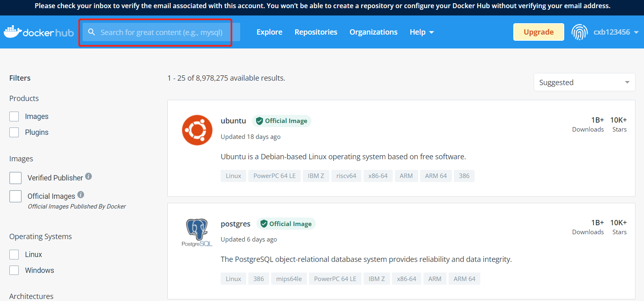Open the Organizations page
Screen dimensions: 644x301
(373, 32)
